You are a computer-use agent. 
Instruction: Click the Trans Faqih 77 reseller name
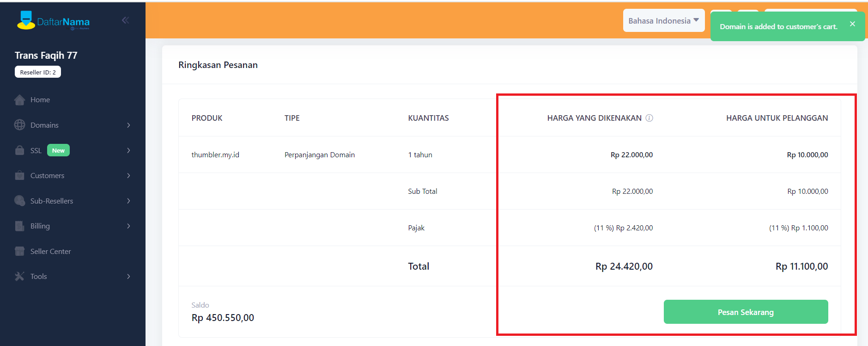click(46, 56)
